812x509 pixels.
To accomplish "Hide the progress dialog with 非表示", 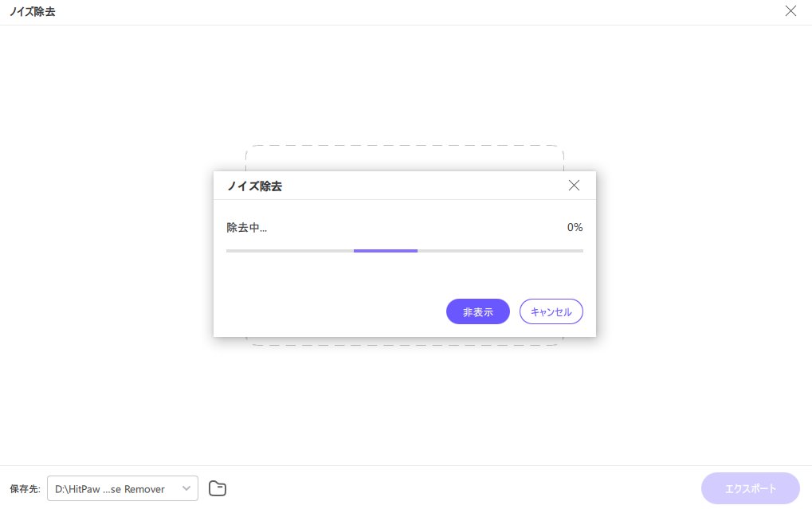I will 477,311.
